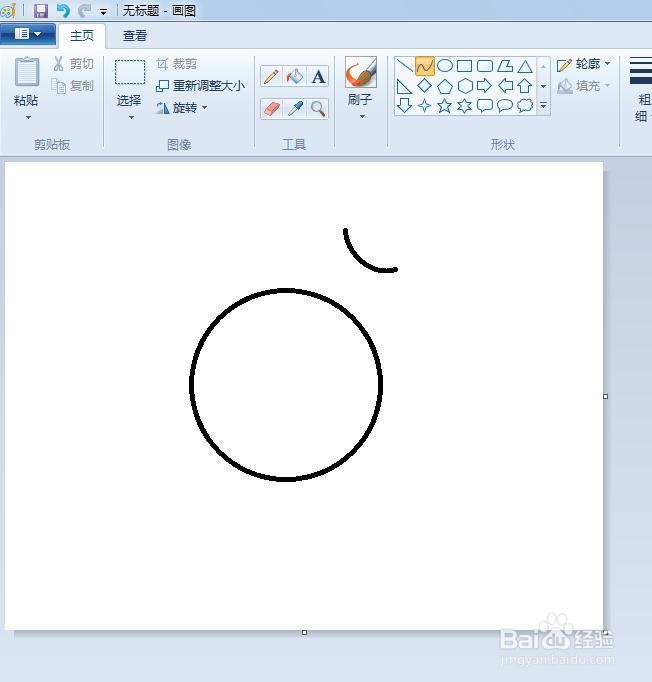Open the 粗细 line thickness menu
This screenshot has width=652, height=682.
642,90
